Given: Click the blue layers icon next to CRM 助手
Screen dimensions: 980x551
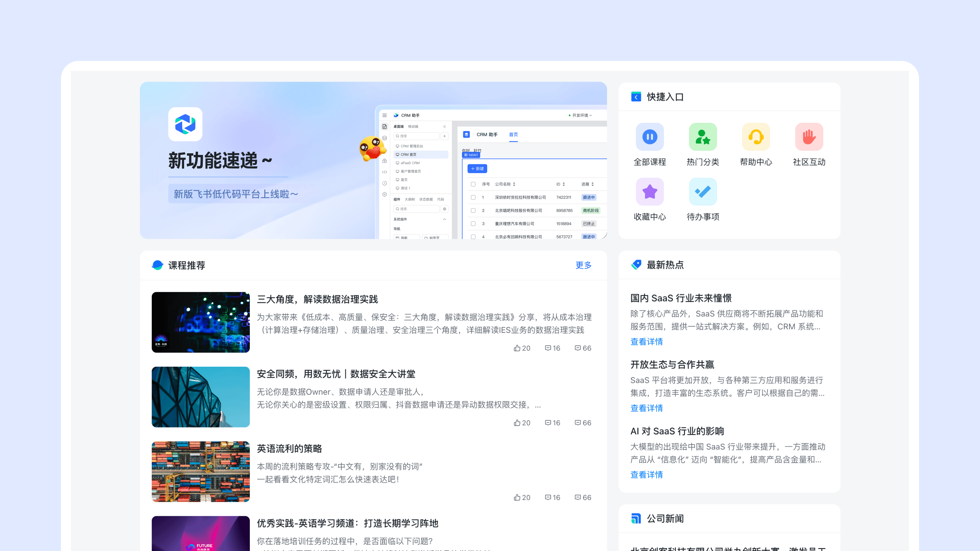Looking at the screenshot, I should coord(466,134).
